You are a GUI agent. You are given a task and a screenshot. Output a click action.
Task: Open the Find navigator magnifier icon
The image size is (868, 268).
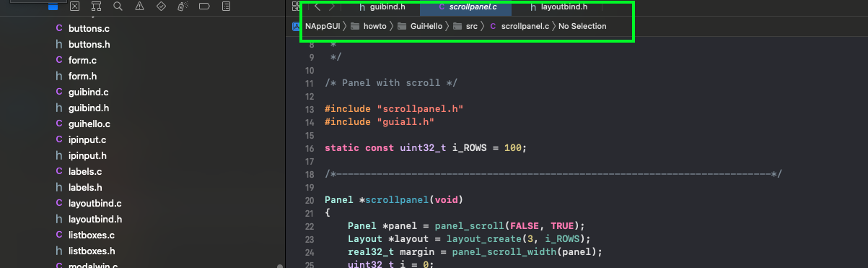coord(118,6)
